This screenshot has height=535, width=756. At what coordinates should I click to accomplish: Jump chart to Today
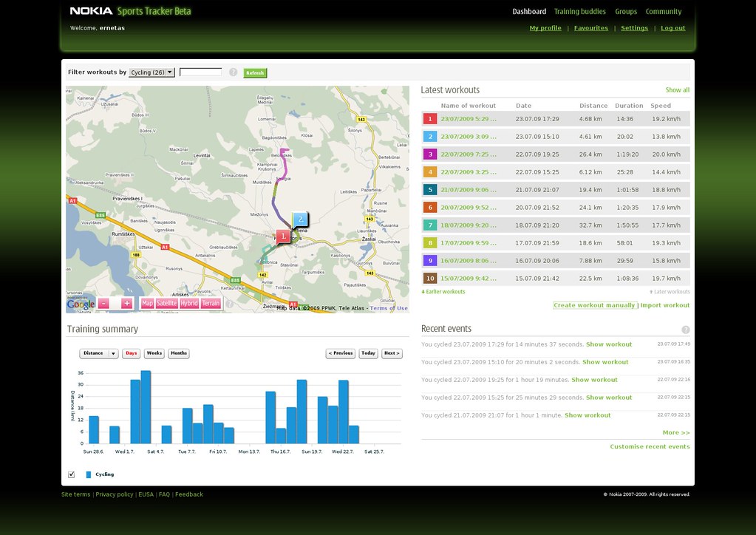click(368, 353)
